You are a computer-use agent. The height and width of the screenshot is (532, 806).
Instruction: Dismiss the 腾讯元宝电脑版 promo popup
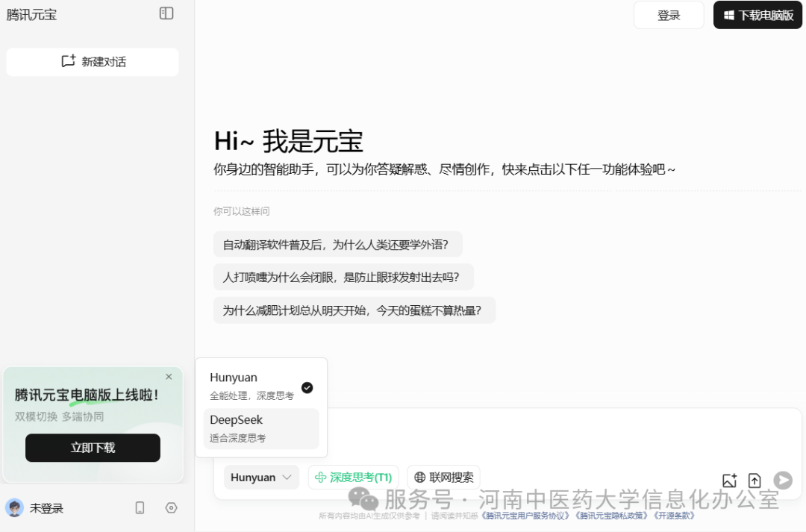(169, 376)
